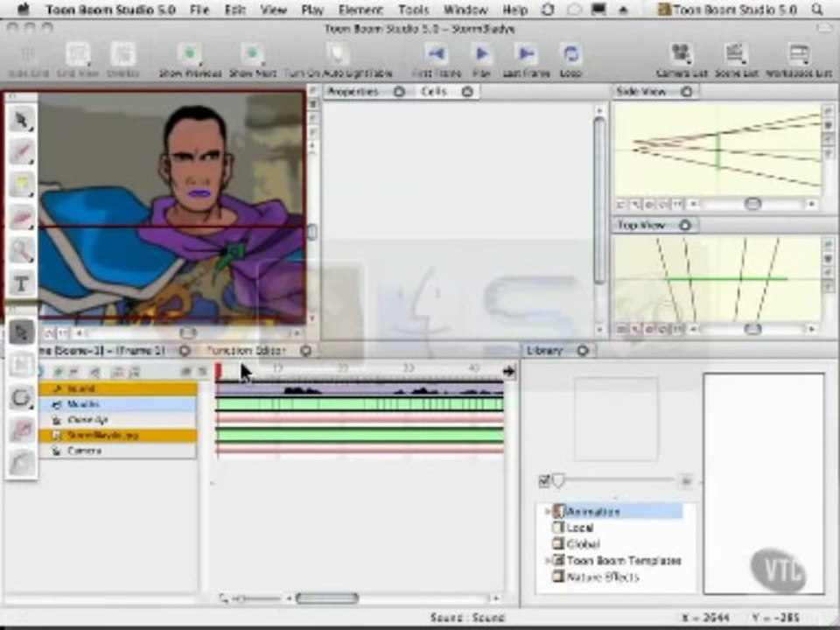
Task: Select the Nature Effects library folder
Action: click(603, 577)
